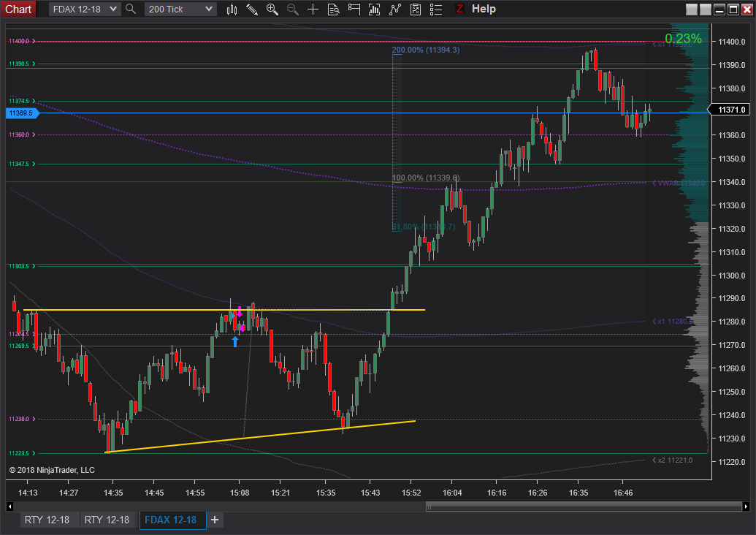This screenshot has width=756, height=535.
Task: Open the Help menu
Action: click(x=484, y=9)
